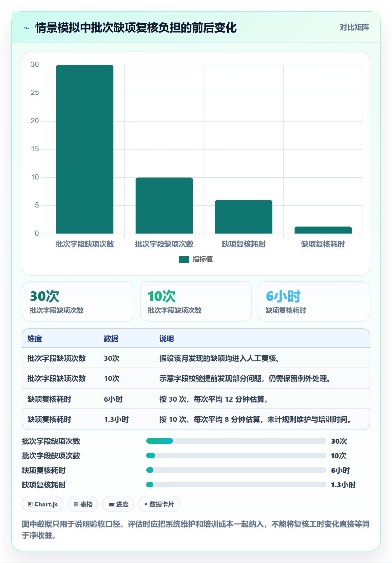The width and height of the screenshot is (392, 563).
Task: Click the 表格 chip
Action: pos(83,504)
